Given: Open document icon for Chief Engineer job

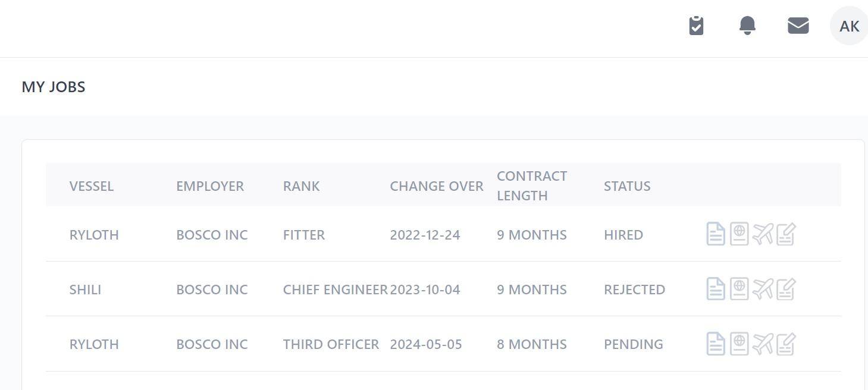Looking at the screenshot, I should (x=715, y=289).
